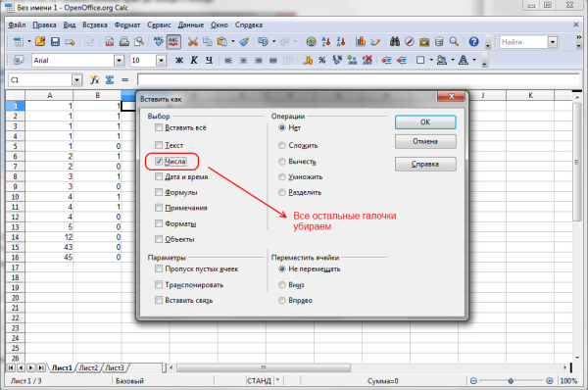Open the Insert Chart toolbar icon
This screenshot has height=390, width=588.
361,41
